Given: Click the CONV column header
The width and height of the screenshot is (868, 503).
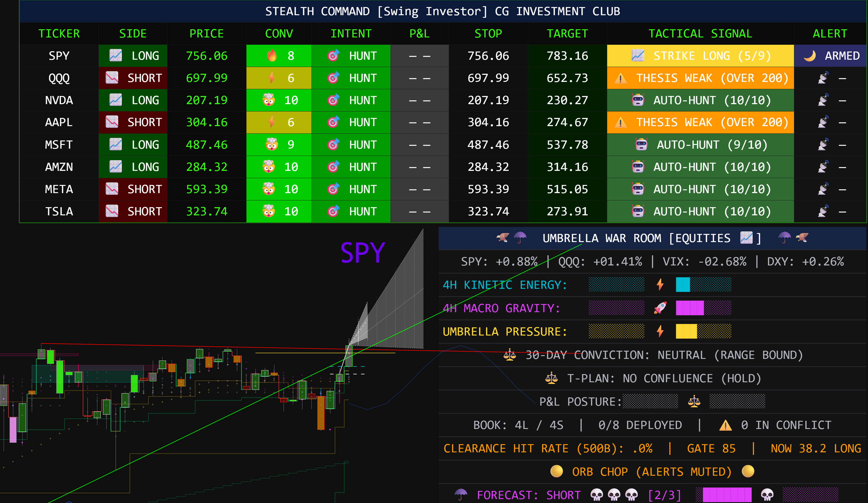Looking at the screenshot, I should (x=279, y=33).
